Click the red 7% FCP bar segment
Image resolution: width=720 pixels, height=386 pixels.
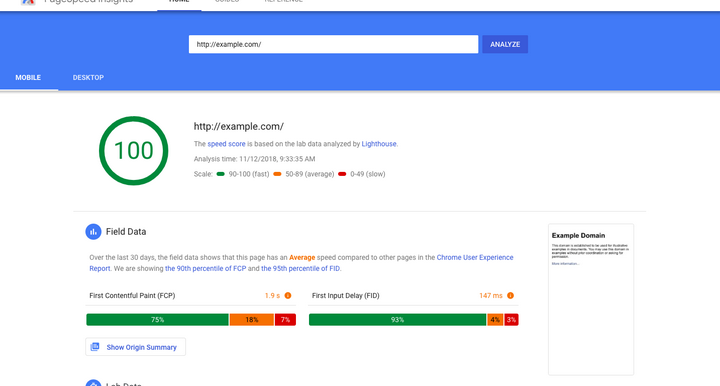pyautogui.click(x=285, y=320)
